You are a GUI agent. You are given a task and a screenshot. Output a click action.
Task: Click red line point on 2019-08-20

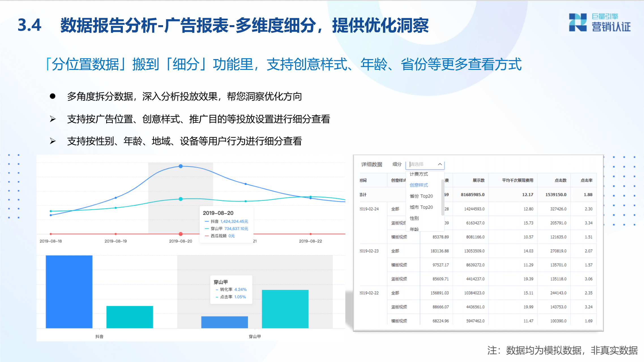coord(181,234)
